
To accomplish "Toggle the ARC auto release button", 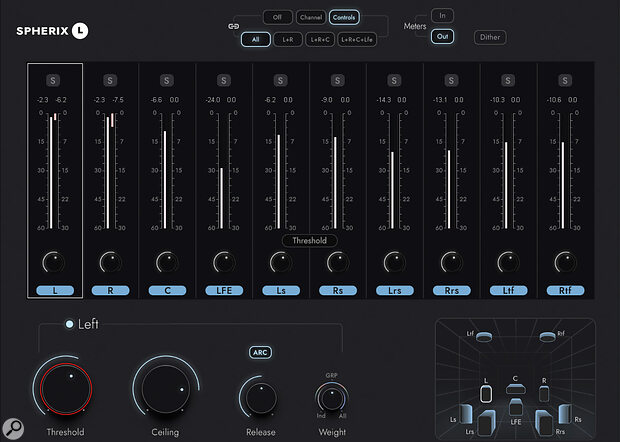I will pos(260,352).
